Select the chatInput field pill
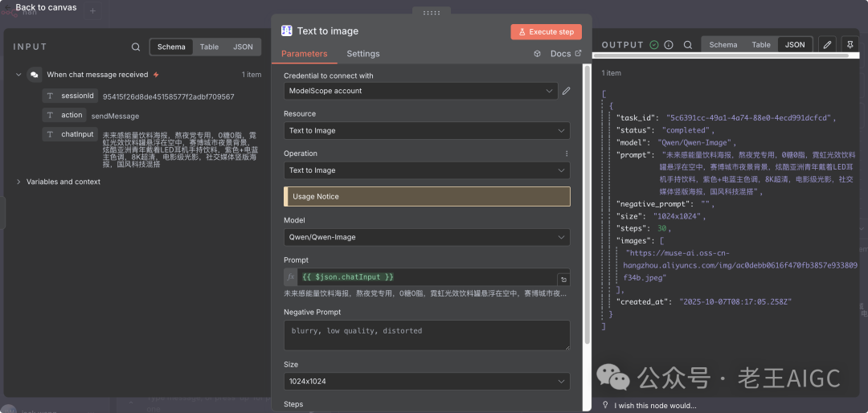This screenshot has height=413, width=868. [70, 134]
